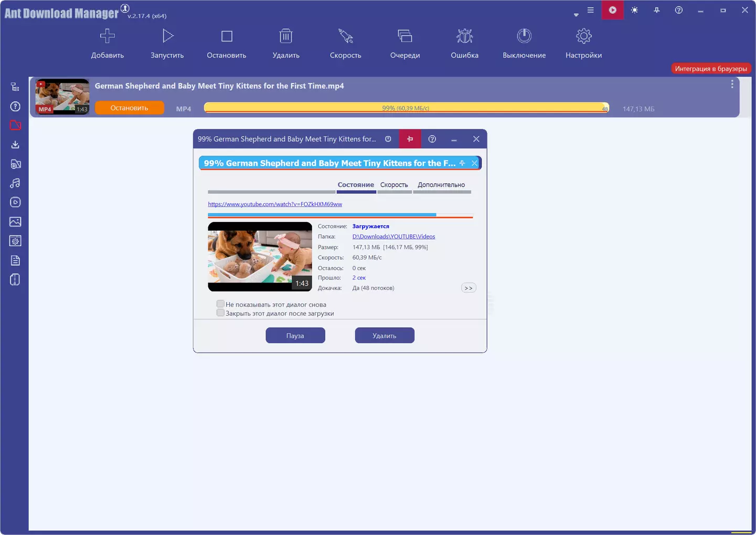Click the '2 сек' elapsed time value
756x535 pixels.
(359, 278)
